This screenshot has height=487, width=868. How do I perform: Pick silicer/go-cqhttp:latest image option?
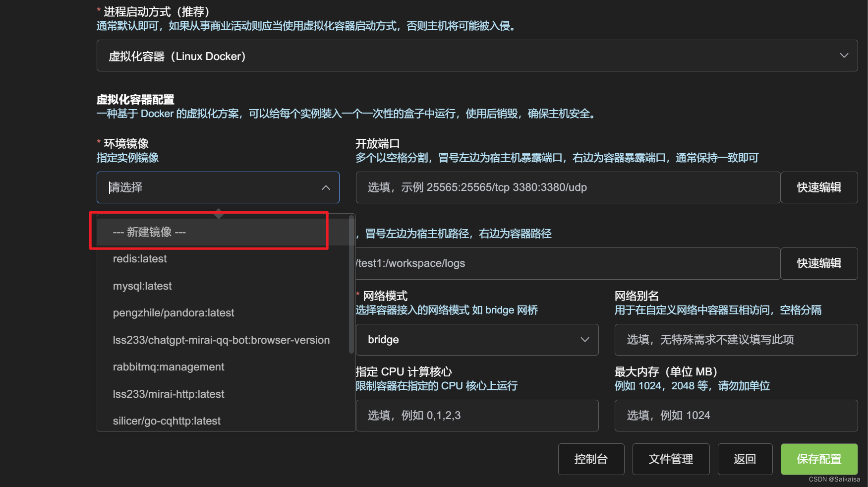point(223,421)
